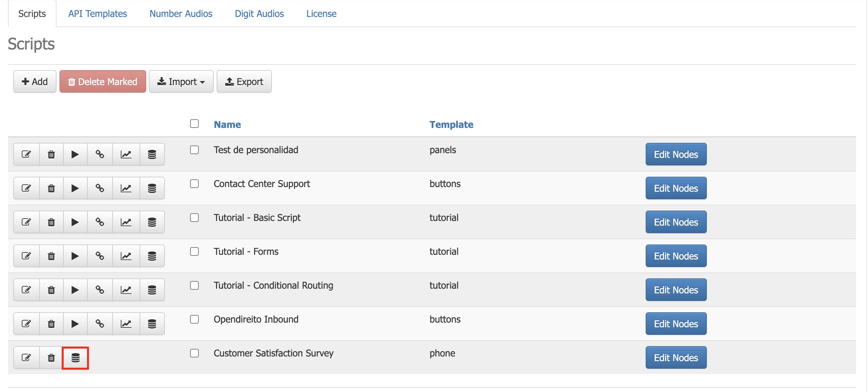
Task: Click the Export button
Action: click(244, 81)
